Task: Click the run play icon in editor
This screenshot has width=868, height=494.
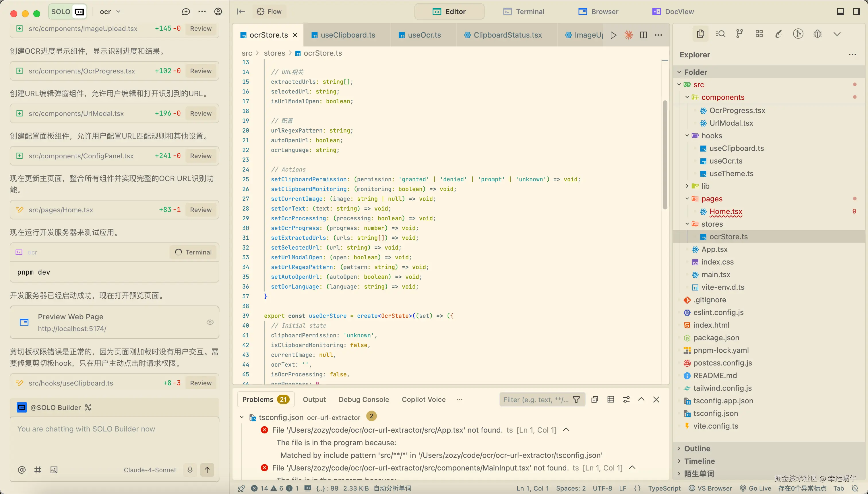Action: pos(613,35)
